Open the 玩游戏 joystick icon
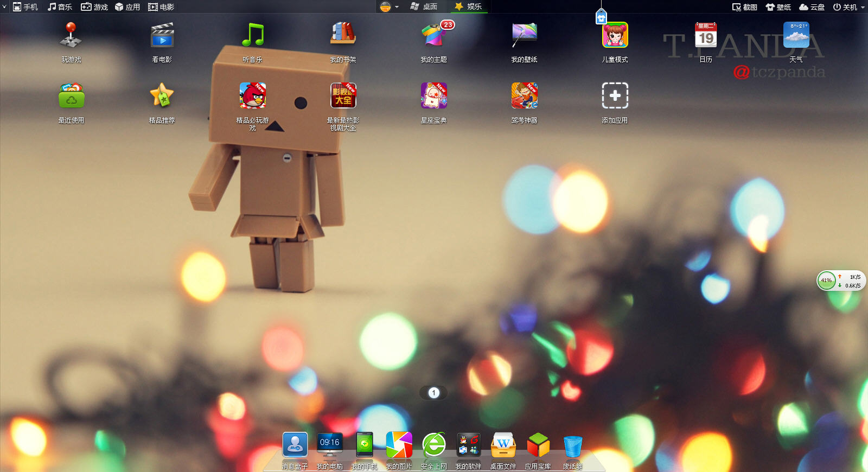 coord(71,35)
